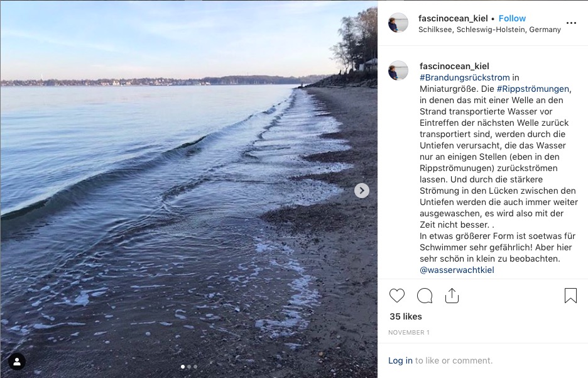Open the three-dot more options menu
The width and height of the screenshot is (588, 378).
(x=571, y=23)
